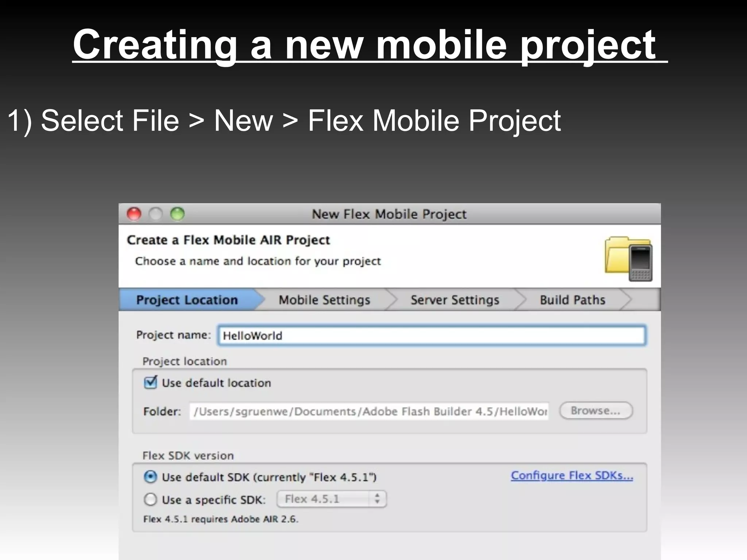Click the grey minimize window button
The image size is (747, 560).
point(156,214)
